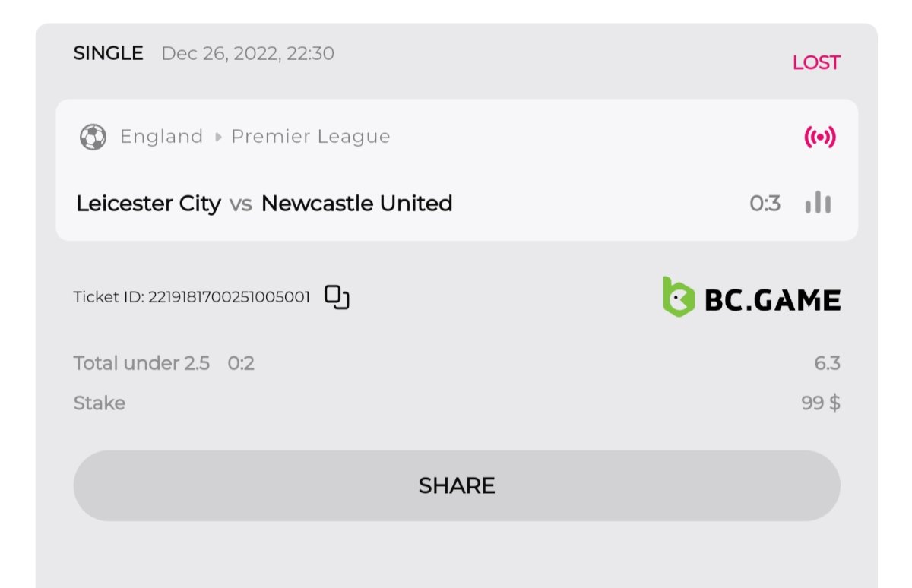The height and width of the screenshot is (588, 912).
Task: Click the 99 $ stake amount
Action: [820, 403]
